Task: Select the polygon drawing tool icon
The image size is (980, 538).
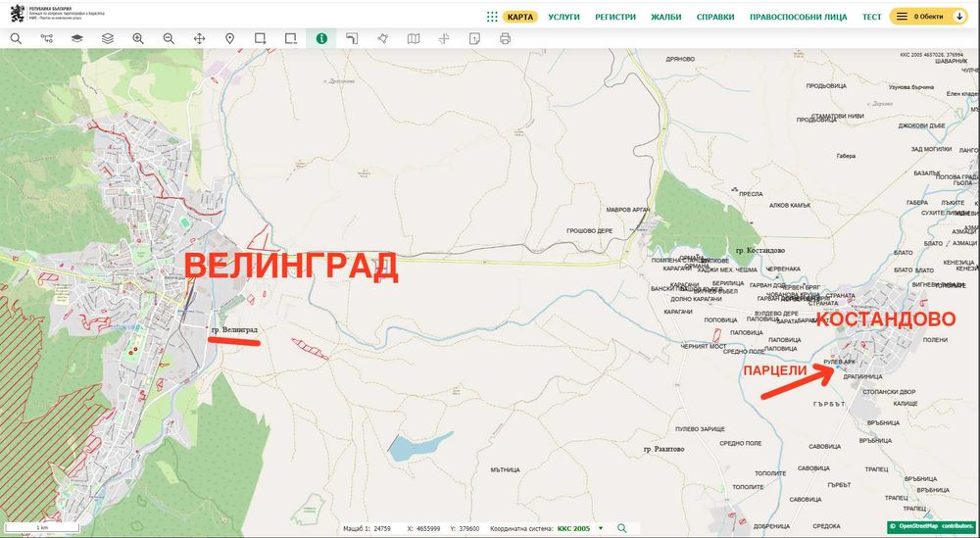Action: (x=382, y=39)
